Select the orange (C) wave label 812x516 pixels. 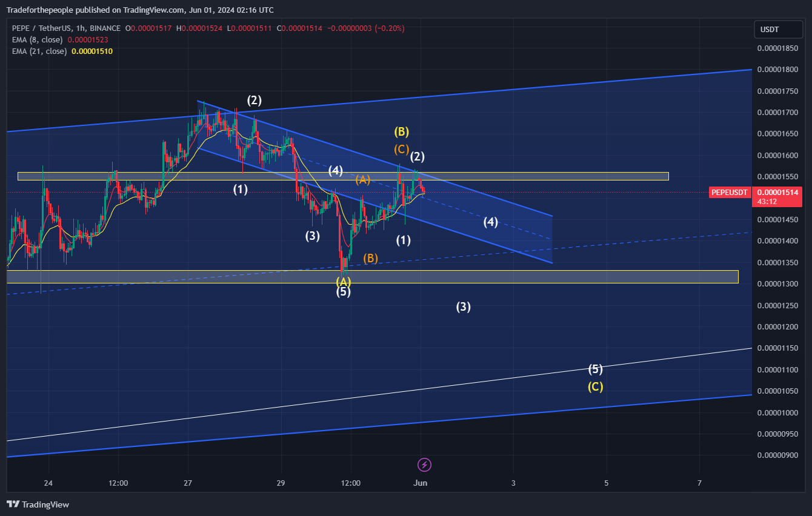401,149
